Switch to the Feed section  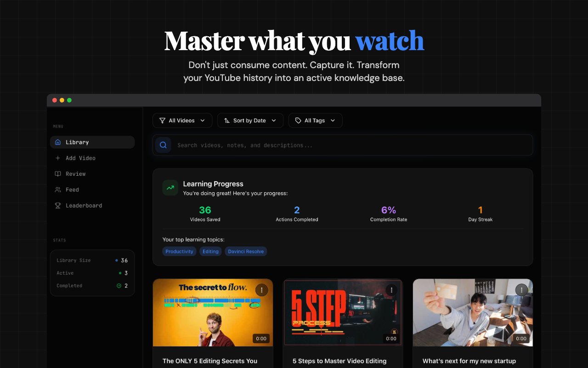pos(72,190)
